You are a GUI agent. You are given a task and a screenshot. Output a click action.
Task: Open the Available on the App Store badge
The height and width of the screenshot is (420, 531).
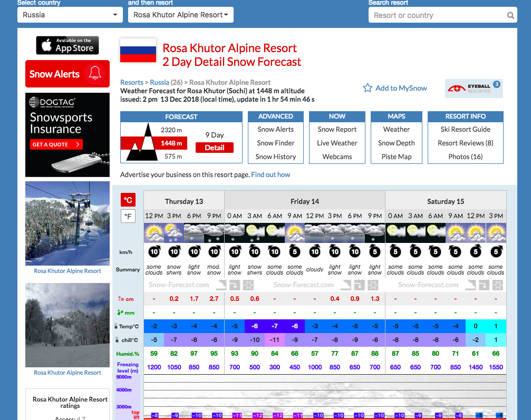tap(67, 45)
